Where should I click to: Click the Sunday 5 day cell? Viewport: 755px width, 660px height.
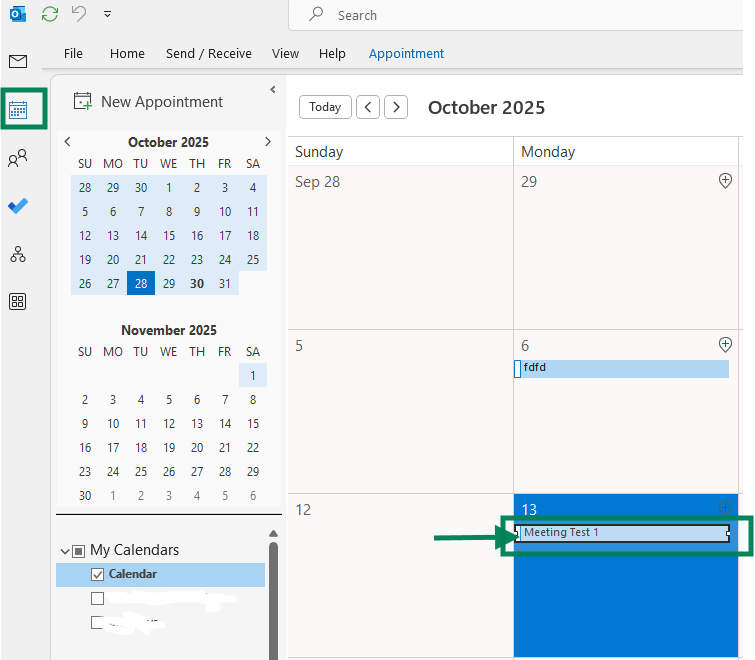point(401,412)
